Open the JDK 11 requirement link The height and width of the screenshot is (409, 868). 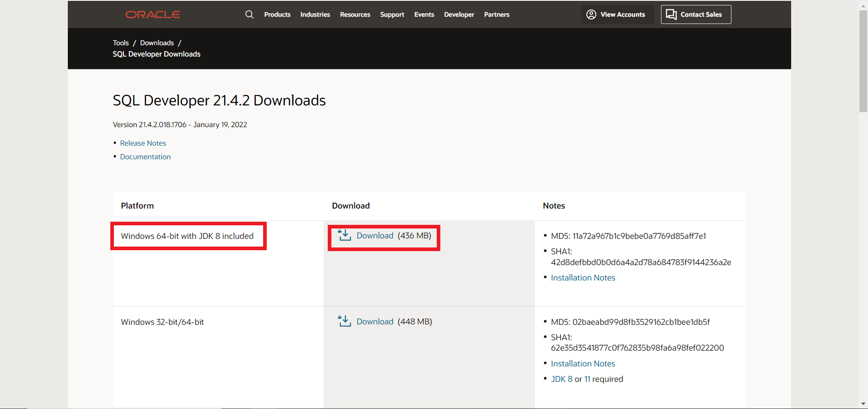[x=587, y=379]
